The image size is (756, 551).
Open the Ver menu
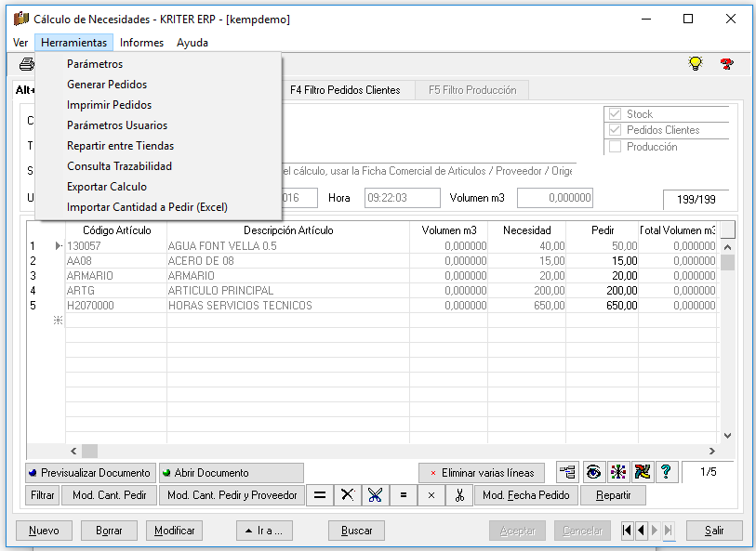pos(20,43)
